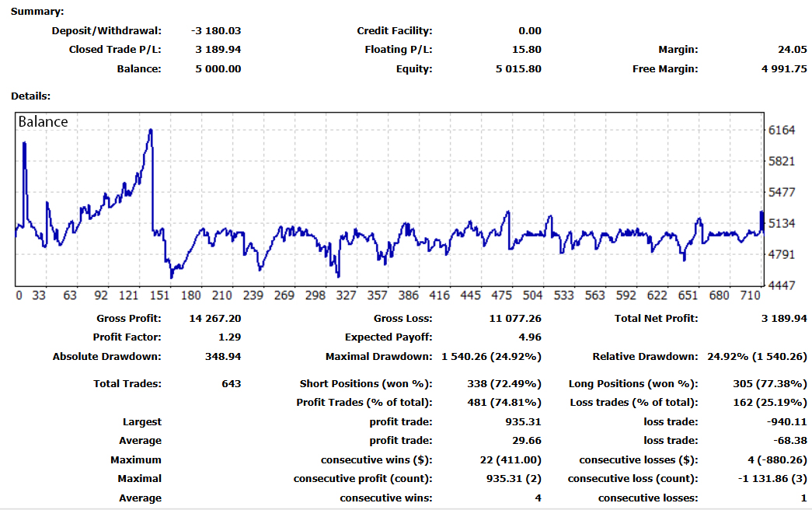The width and height of the screenshot is (812, 510).
Task: Select the Deposit/Withdrawal value -3 180.03
Action: pos(215,31)
